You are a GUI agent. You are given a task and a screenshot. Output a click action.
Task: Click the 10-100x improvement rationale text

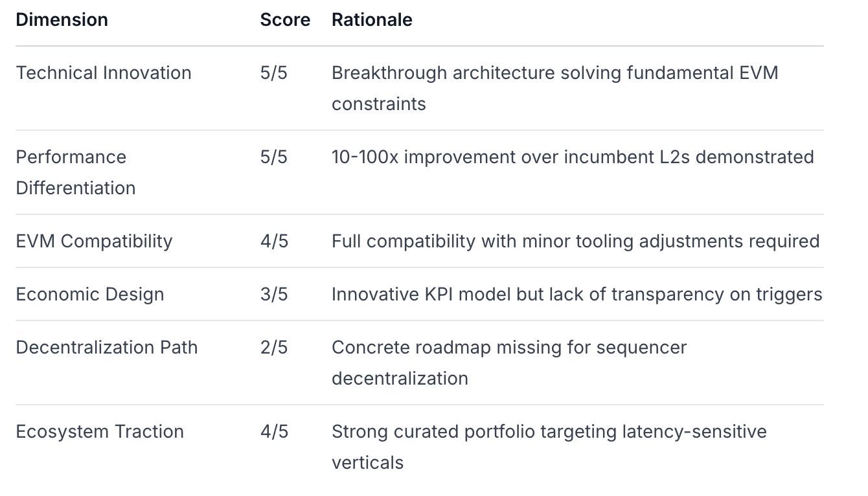pyautogui.click(x=573, y=157)
